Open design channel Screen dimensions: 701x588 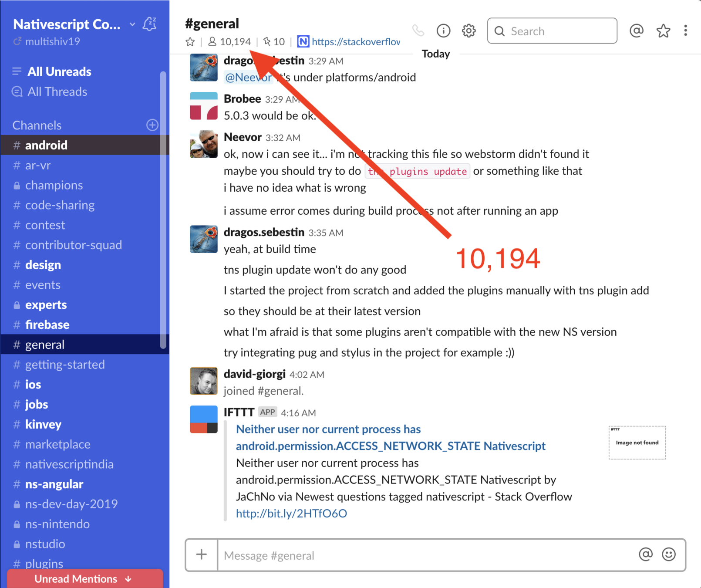84,265
